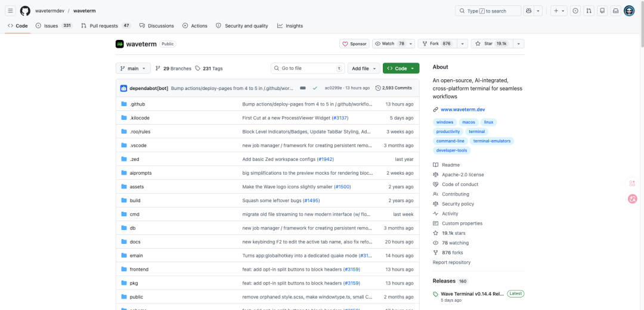Open the green Code dropdown button
Screen dimensions: 644x310
[x=401, y=69]
